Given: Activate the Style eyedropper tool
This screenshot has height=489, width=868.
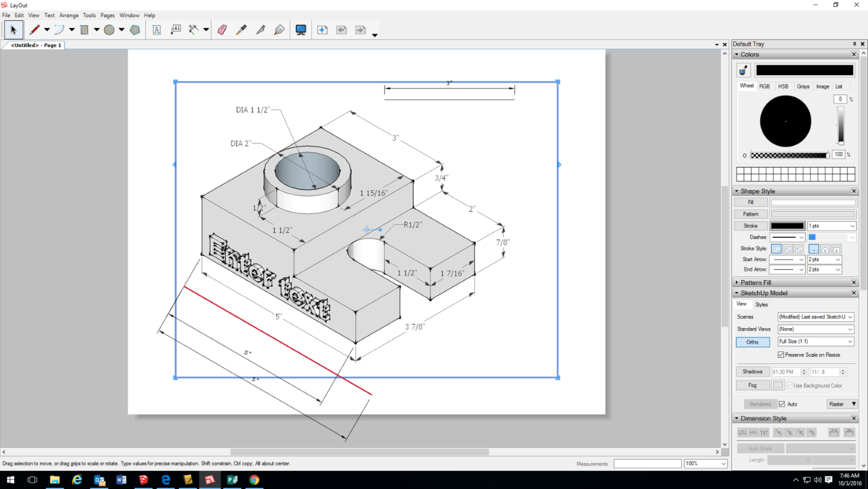Looking at the screenshot, I should pyautogui.click(x=241, y=30).
